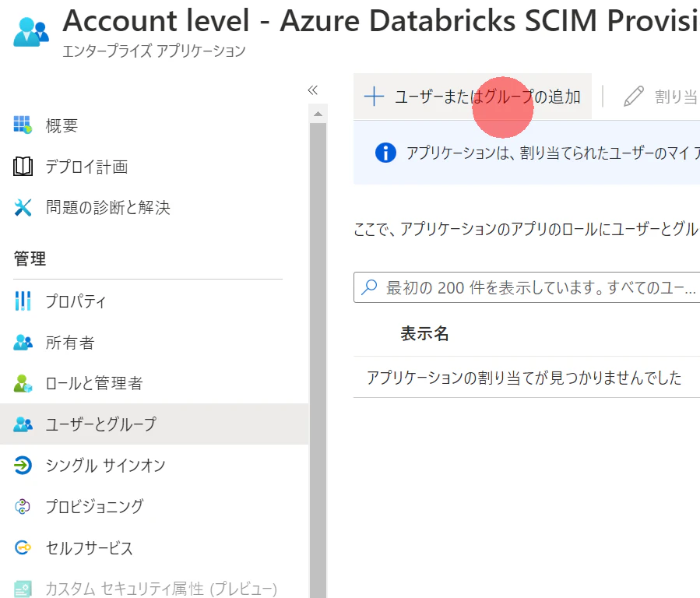The height and width of the screenshot is (598, 700).
Task: Click the plus icon for adding users
Action: 375,97
